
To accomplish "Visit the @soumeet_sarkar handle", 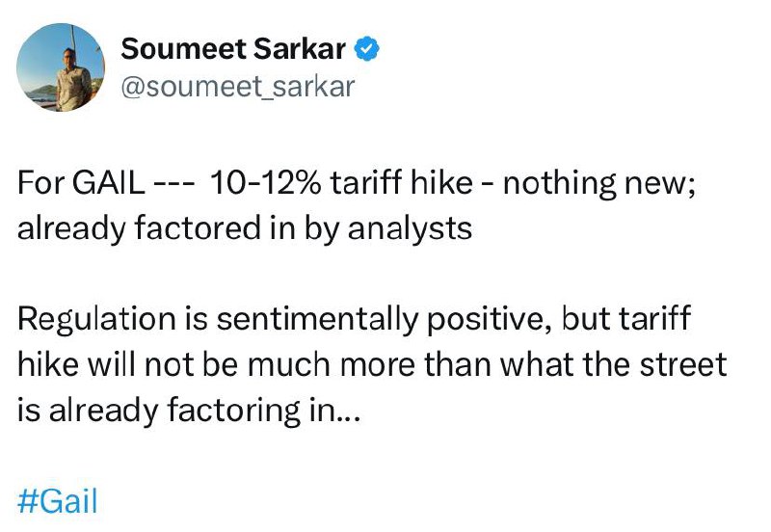I will pyautogui.click(x=238, y=87).
